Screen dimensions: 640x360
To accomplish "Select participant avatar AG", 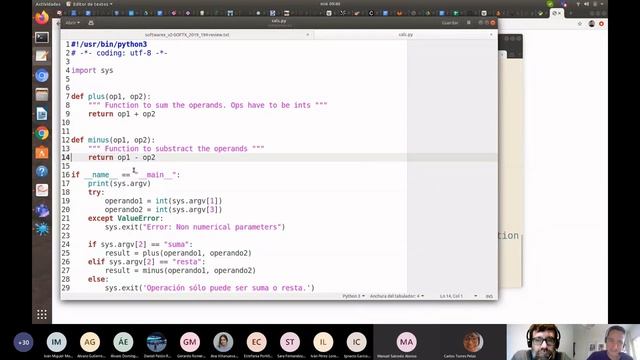I will (90, 342).
